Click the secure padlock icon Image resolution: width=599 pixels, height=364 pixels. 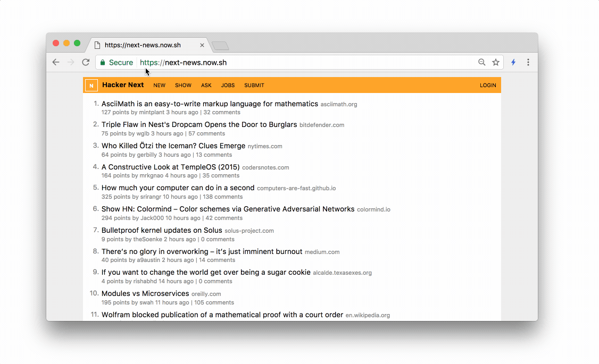coord(103,62)
